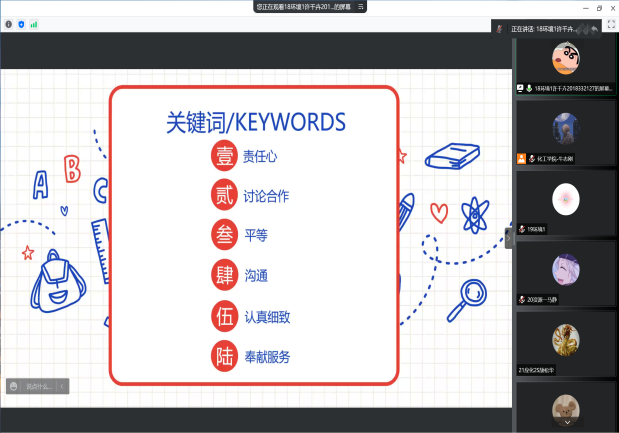
Task: Toggle muted mic icon on 马静 tile
Action: [522, 299]
